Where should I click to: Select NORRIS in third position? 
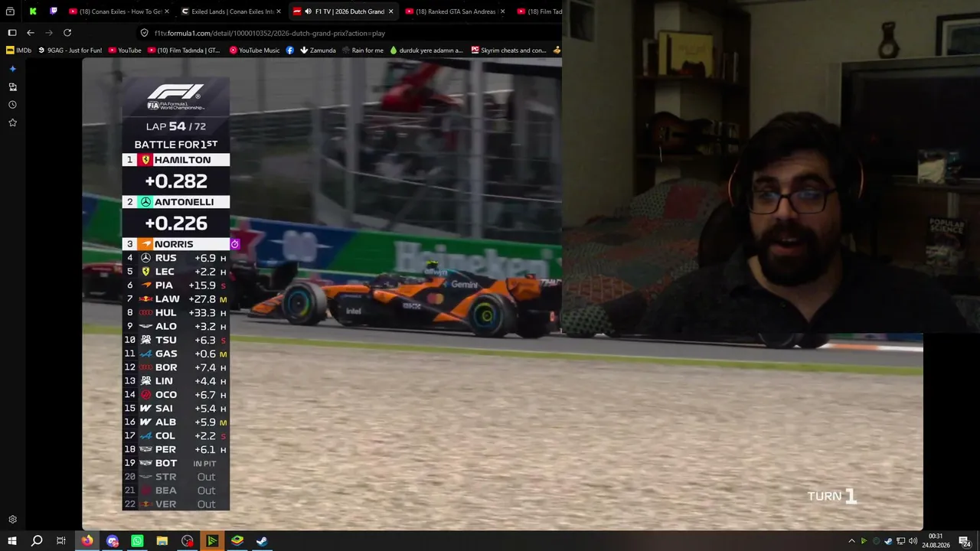click(176, 244)
